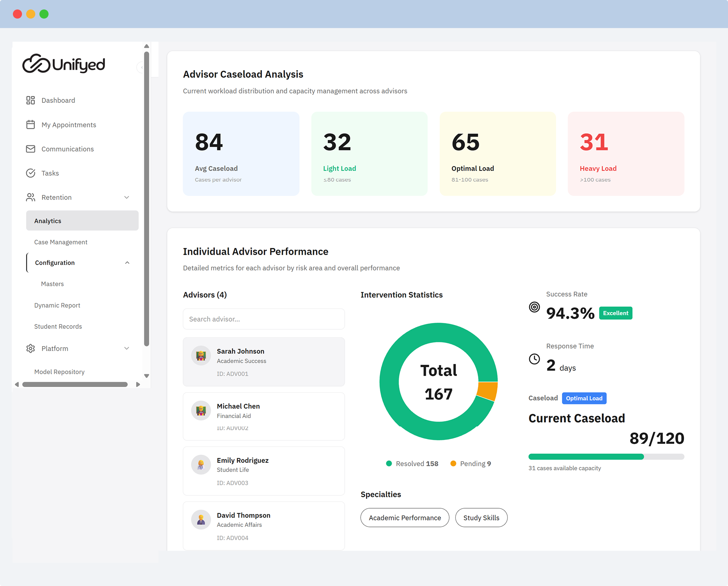Click the Current Caseload progress bar
The height and width of the screenshot is (586, 728).
click(606, 457)
